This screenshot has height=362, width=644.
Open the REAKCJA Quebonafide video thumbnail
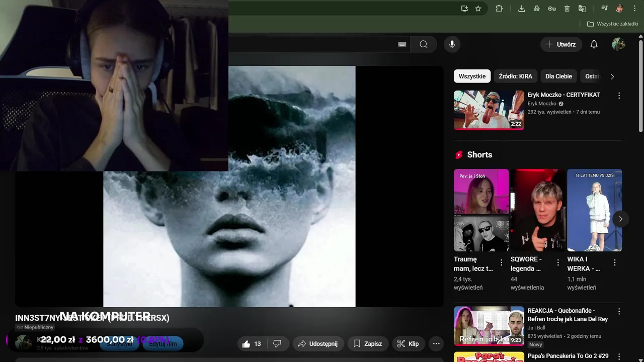[x=489, y=326]
